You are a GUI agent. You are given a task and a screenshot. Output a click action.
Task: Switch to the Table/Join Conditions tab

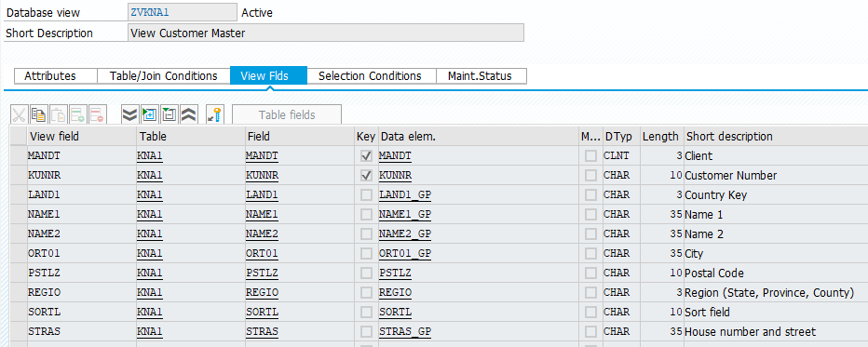click(163, 76)
